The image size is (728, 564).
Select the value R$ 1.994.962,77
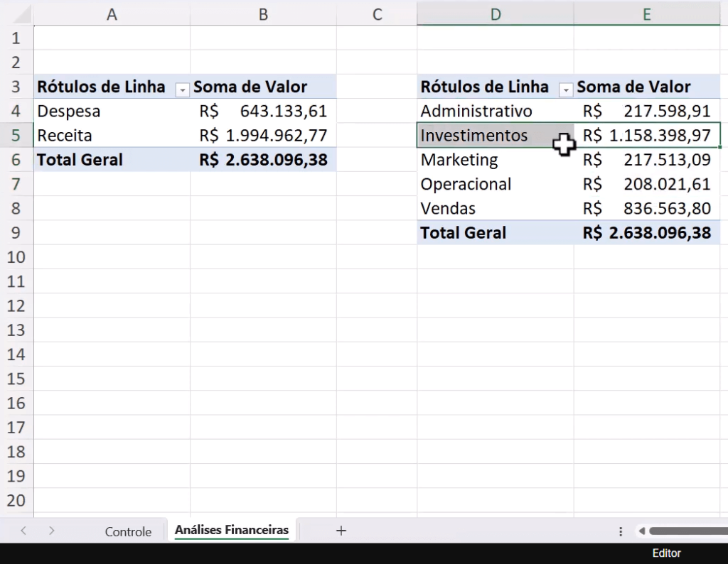tap(263, 136)
